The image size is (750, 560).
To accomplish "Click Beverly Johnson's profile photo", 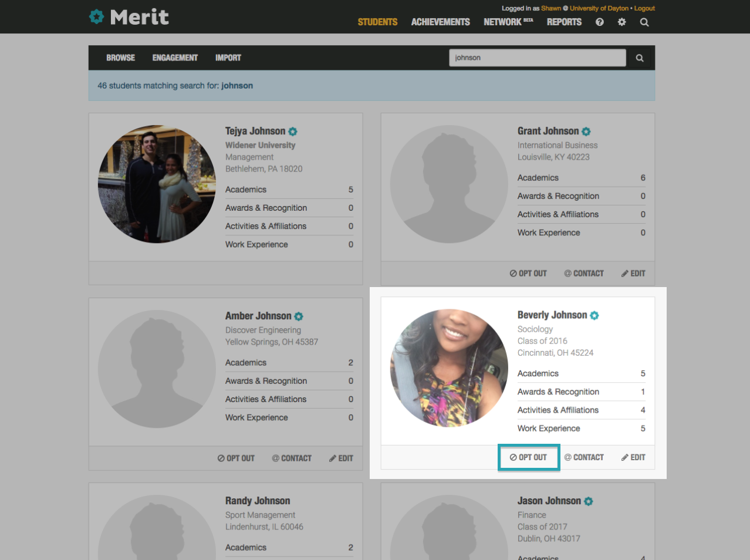I will [x=449, y=368].
